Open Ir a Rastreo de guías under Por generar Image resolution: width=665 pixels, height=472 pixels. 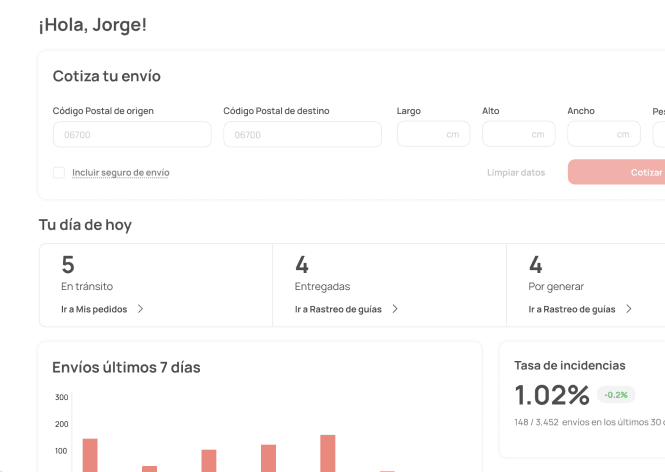(x=572, y=309)
